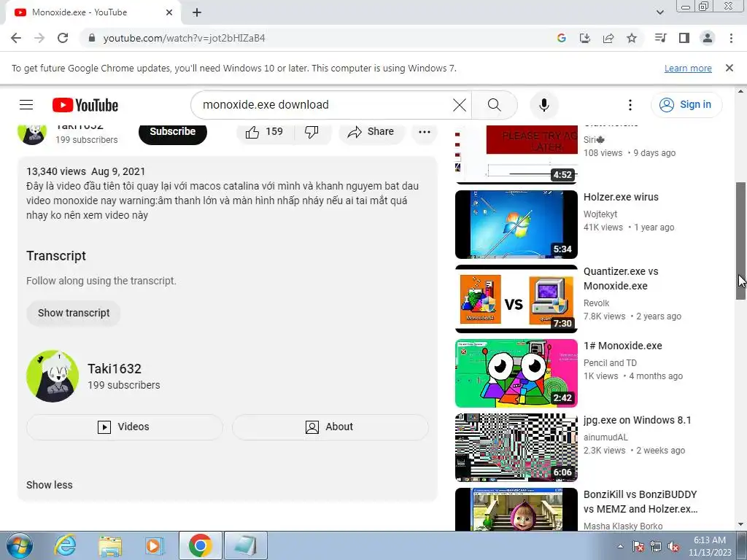Show hidden system tray icons arrow

coord(620,546)
